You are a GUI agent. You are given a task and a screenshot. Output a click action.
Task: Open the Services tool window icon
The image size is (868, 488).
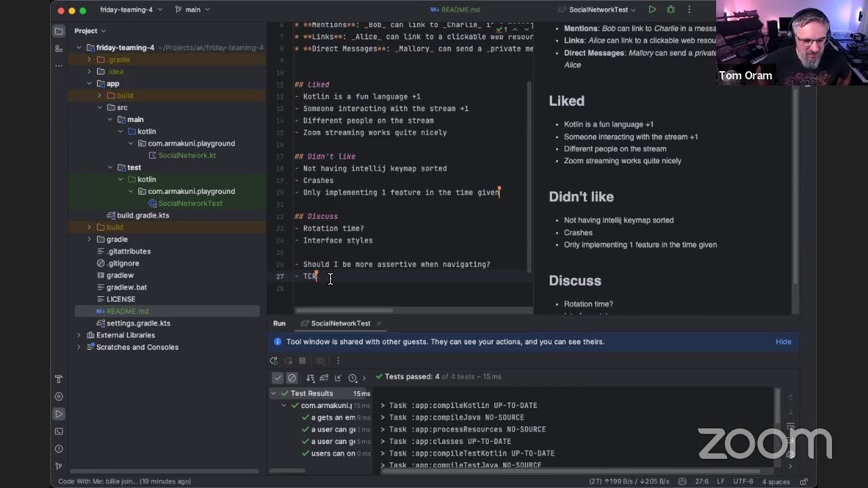(59, 396)
